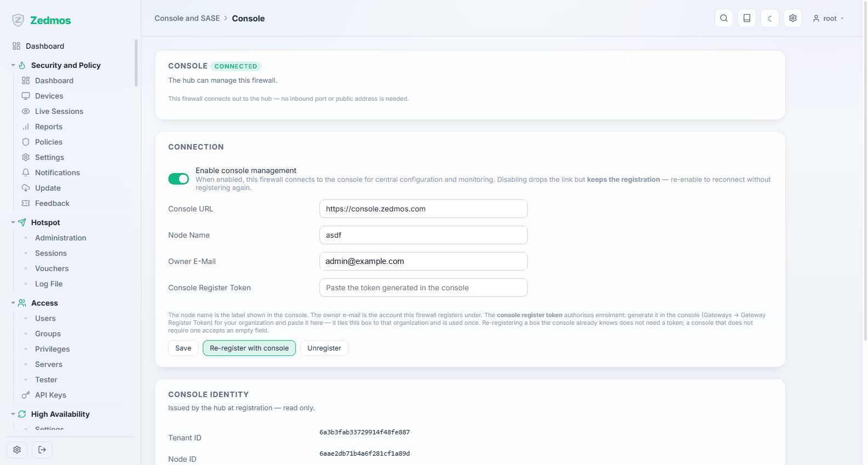Open Update in the sidebar
This screenshot has width=868, height=465.
point(48,188)
